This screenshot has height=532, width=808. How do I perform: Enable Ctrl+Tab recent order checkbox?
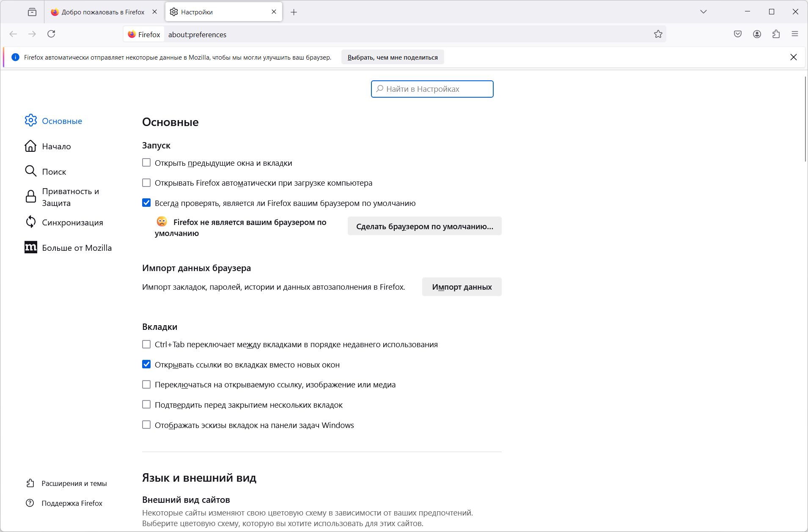pyautogui.click(x=146, y=344)
